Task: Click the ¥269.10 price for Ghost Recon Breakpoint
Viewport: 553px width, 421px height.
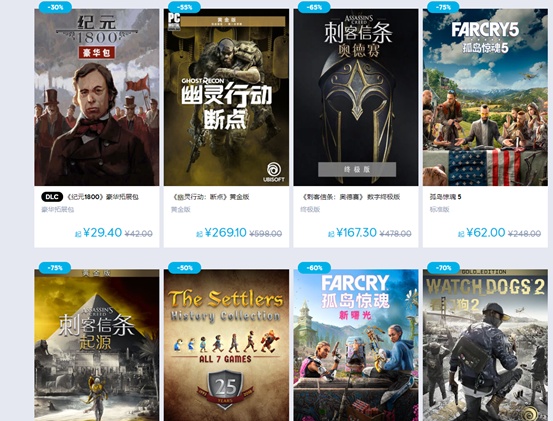Action: 226,233
